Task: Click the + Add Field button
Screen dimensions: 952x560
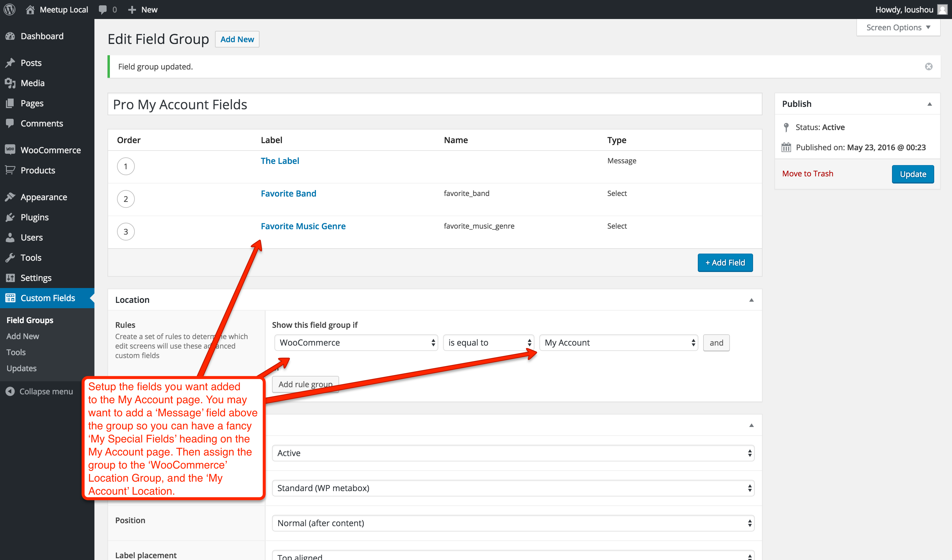Action: 725,262
